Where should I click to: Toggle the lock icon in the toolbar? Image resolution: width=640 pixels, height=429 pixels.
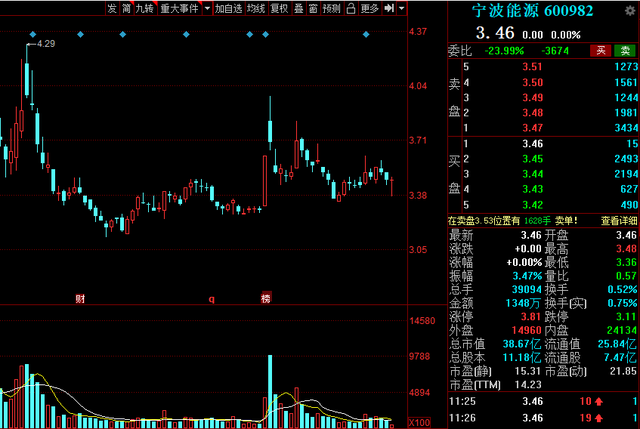point(351,8)
